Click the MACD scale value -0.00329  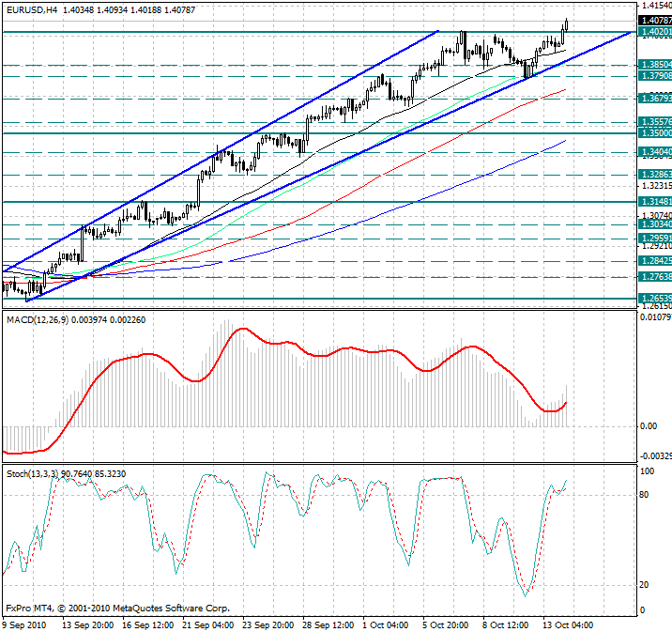[x=656, y=455]
